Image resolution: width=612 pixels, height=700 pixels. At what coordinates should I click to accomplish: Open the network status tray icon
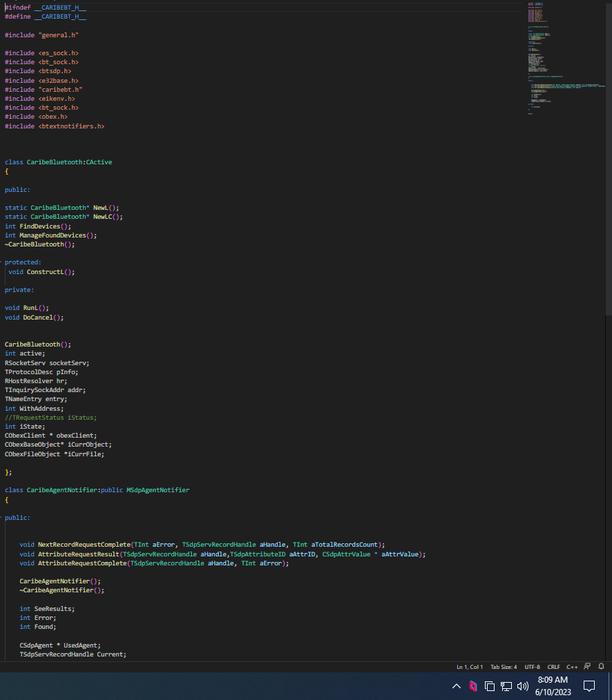[x=506, y=686]
